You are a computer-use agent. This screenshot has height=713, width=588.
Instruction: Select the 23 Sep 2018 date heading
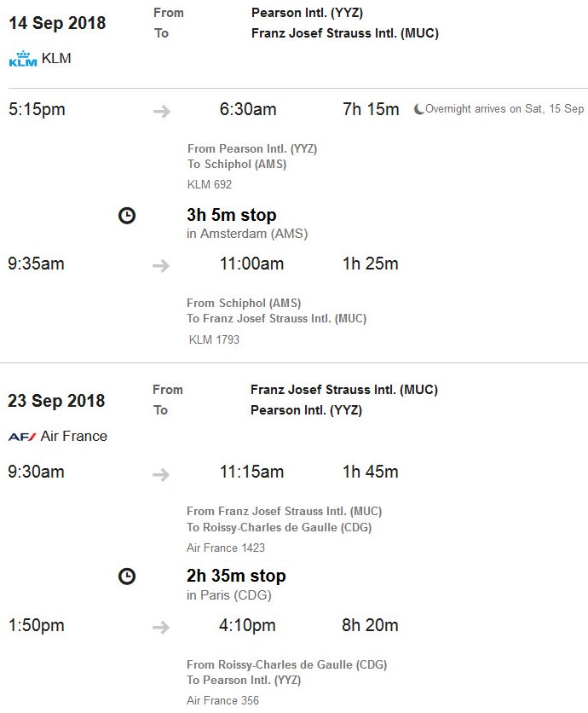tap(56, 401)
